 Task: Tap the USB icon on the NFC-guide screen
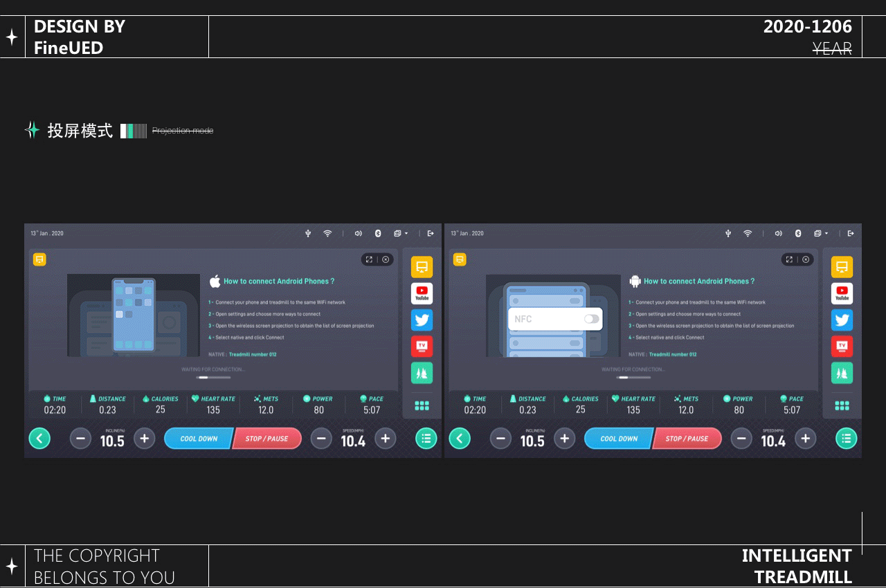728,234
